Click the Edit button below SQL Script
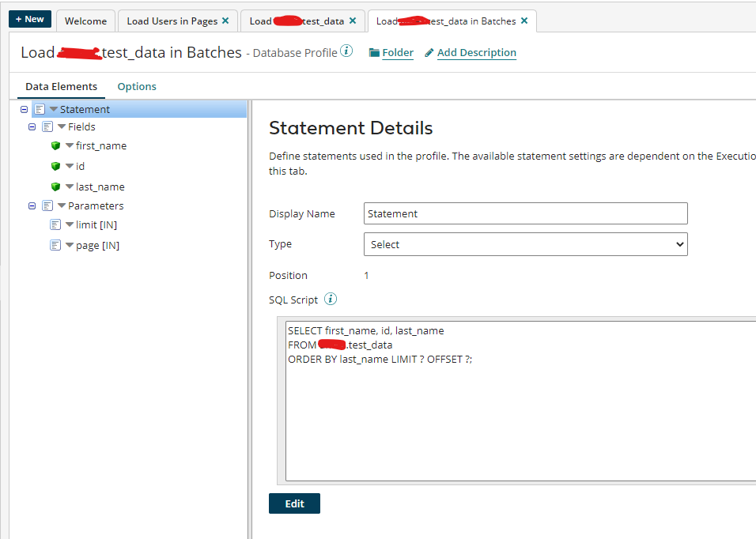The height and width of the screenshot is (539, 756). (x=294, y=503)
